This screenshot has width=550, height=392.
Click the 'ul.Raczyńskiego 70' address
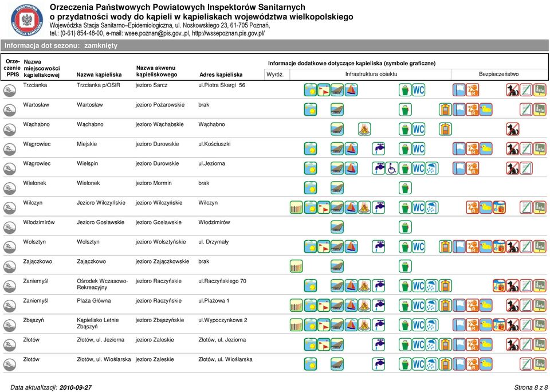click(222, 281)
